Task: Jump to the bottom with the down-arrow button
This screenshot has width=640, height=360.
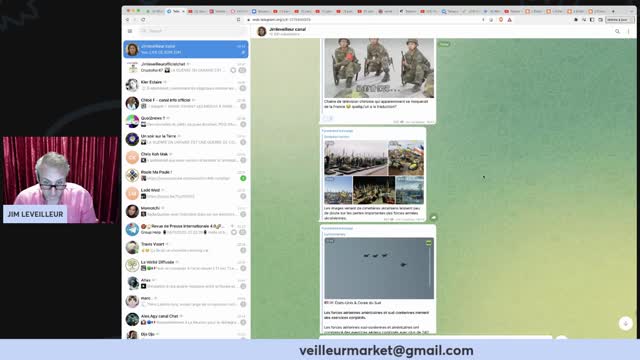Action: [x=625, y=323]
